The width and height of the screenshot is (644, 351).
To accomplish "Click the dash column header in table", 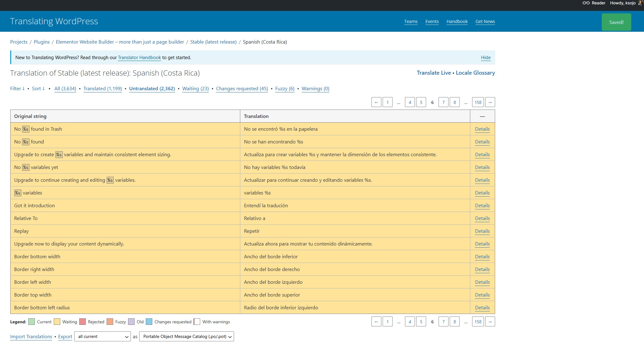I will tap(482, 116).
